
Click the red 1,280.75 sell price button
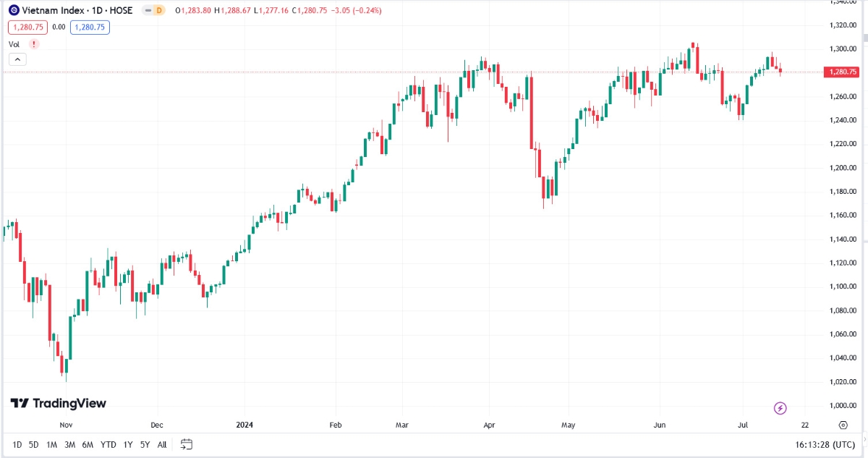[27, 27]
